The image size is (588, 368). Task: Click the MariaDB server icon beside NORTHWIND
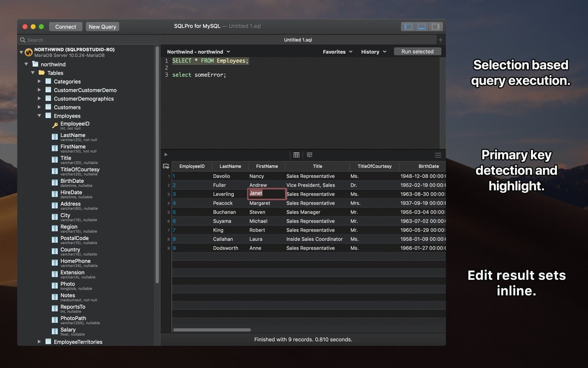tap(28, 52)
